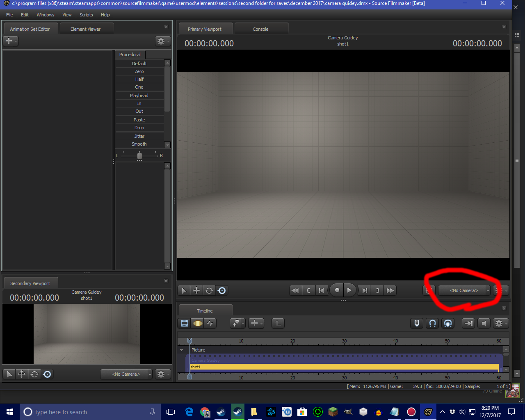Viewport: 525px width, 420px height.
Task: Open the <No Camera> dropdown in Secondary Viewport
Action: 126,374
